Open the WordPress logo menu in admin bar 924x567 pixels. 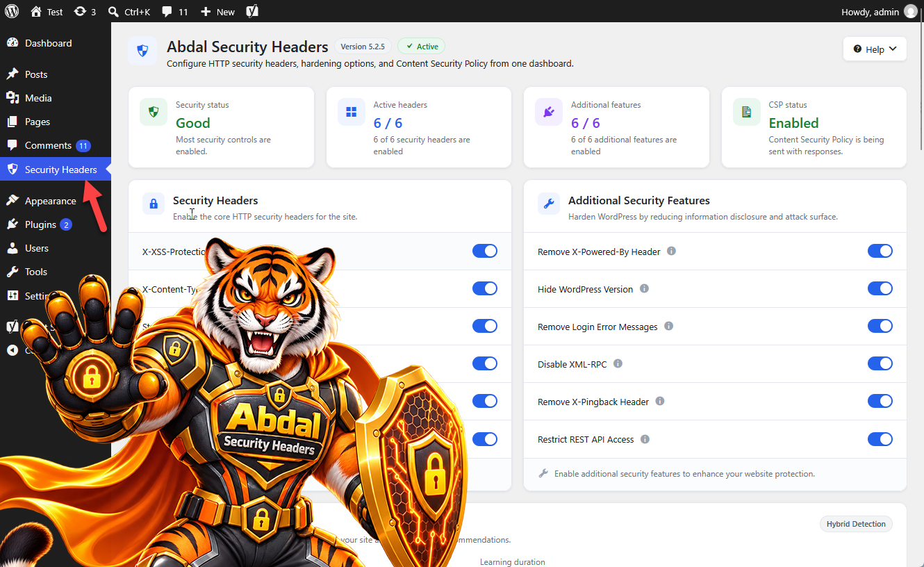(12, 11)
